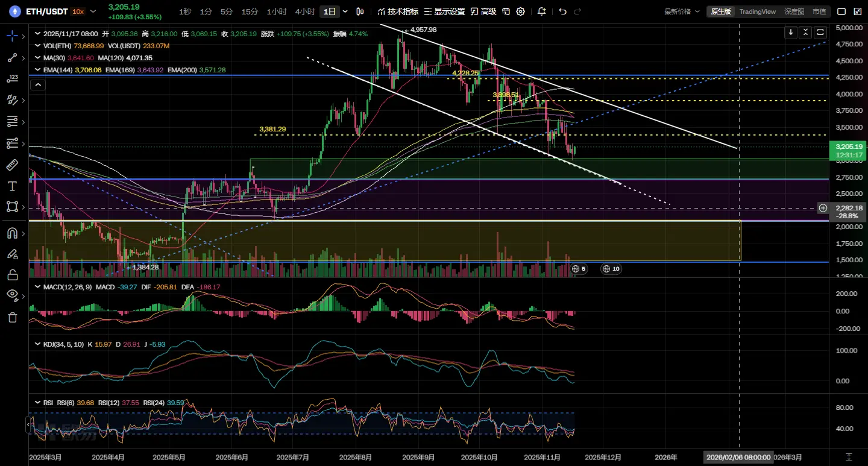Screen dimensions: 868x466
Task: Toggle the lock-all-drawings padlock
Action: pyautogui.click(x=12, y=275)
